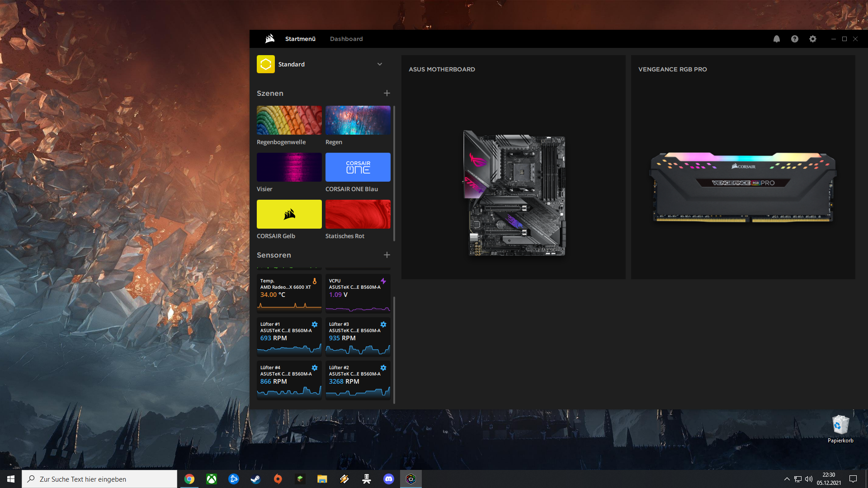Activate the Statisches Rot scene

(358, 214)
